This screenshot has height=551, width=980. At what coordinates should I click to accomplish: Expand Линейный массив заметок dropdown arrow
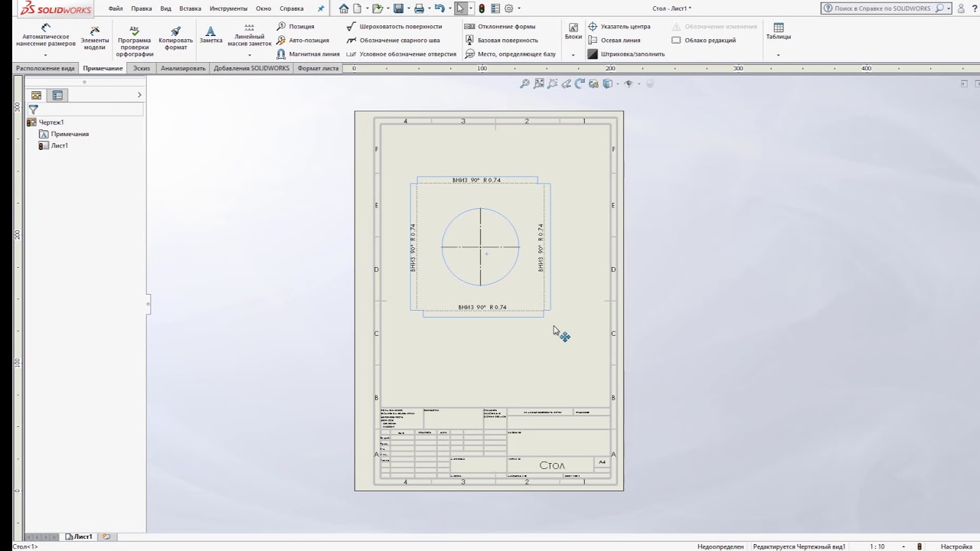click(250, 55)
